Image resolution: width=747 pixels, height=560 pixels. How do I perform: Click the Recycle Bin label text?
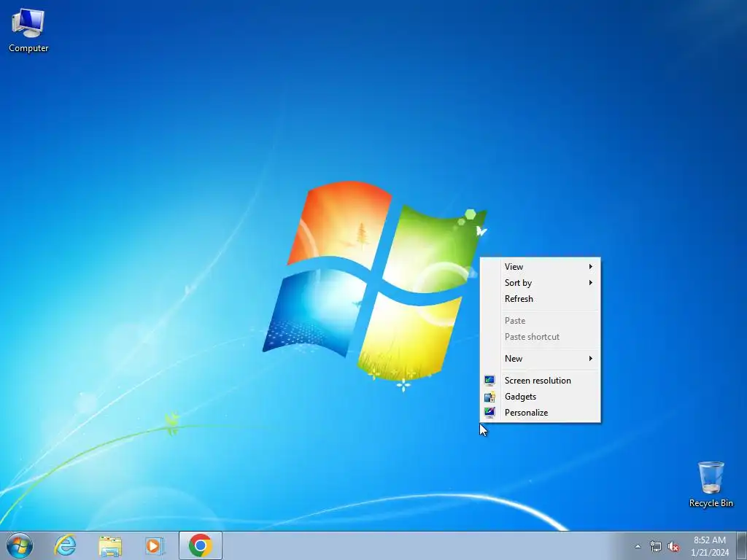(x=711, y=503)
